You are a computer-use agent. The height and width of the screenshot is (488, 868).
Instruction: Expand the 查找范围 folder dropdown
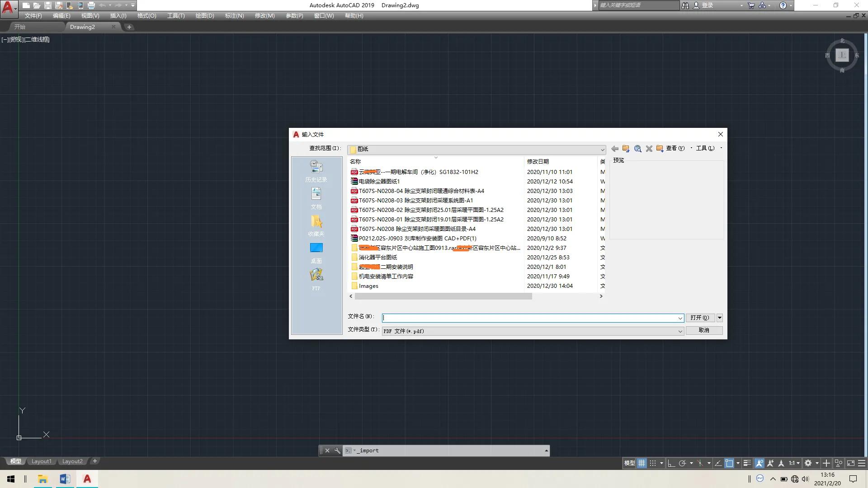coord(602,150)
